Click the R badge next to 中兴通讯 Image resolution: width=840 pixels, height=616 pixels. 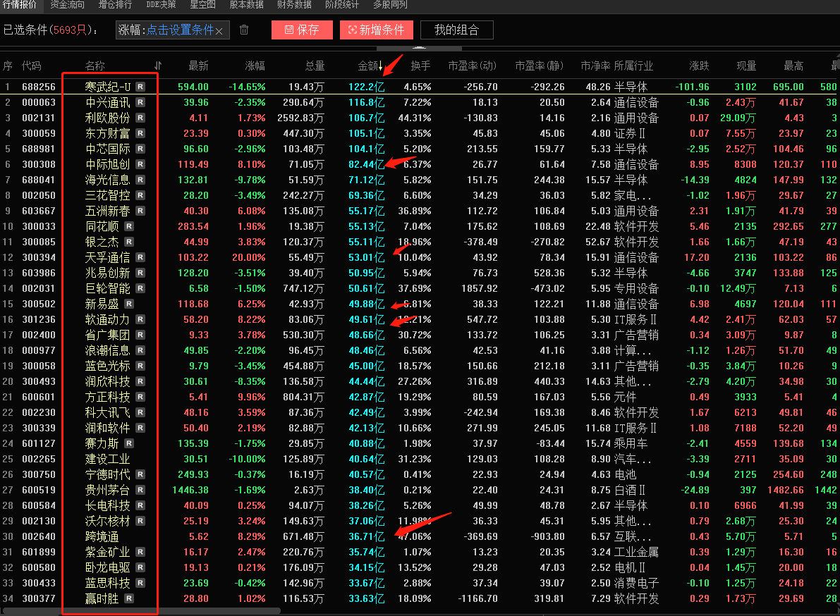click(x=140, y=102)
